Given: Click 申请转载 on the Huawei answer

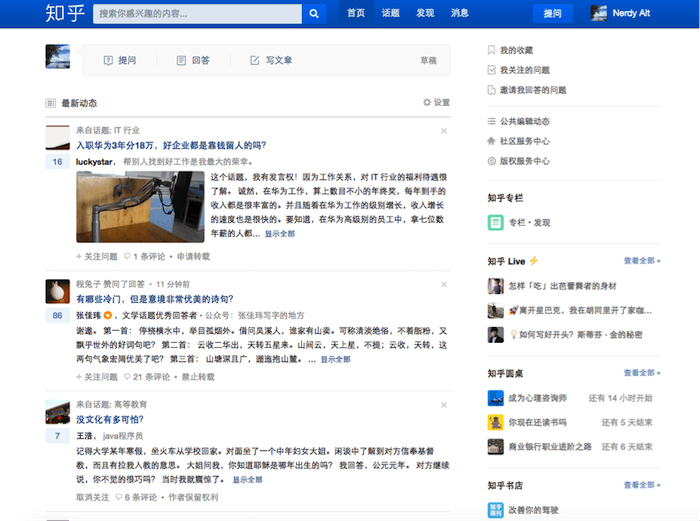Looking at the screenshot, I should [x=193, y=256].
